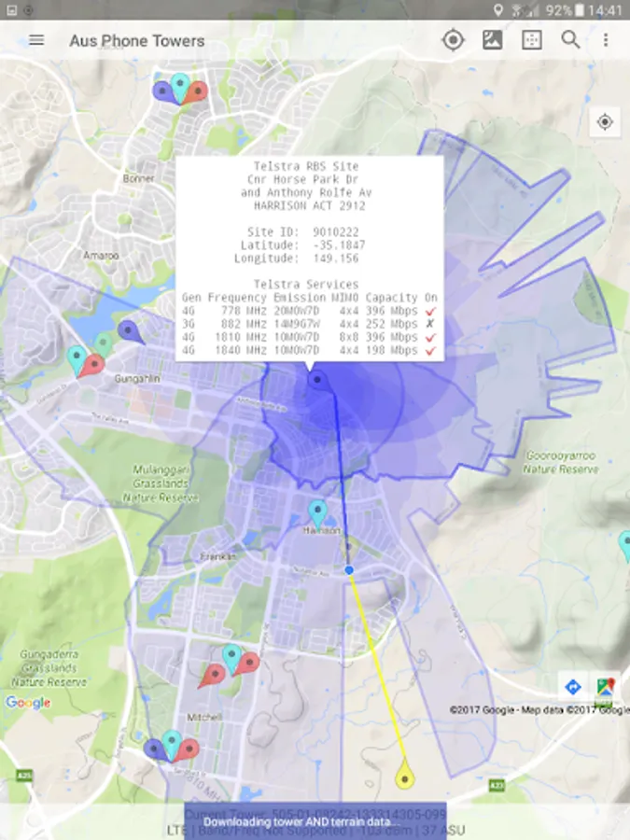
Task: Tap the location icon in status bar
Action: [x=498, y=10]
